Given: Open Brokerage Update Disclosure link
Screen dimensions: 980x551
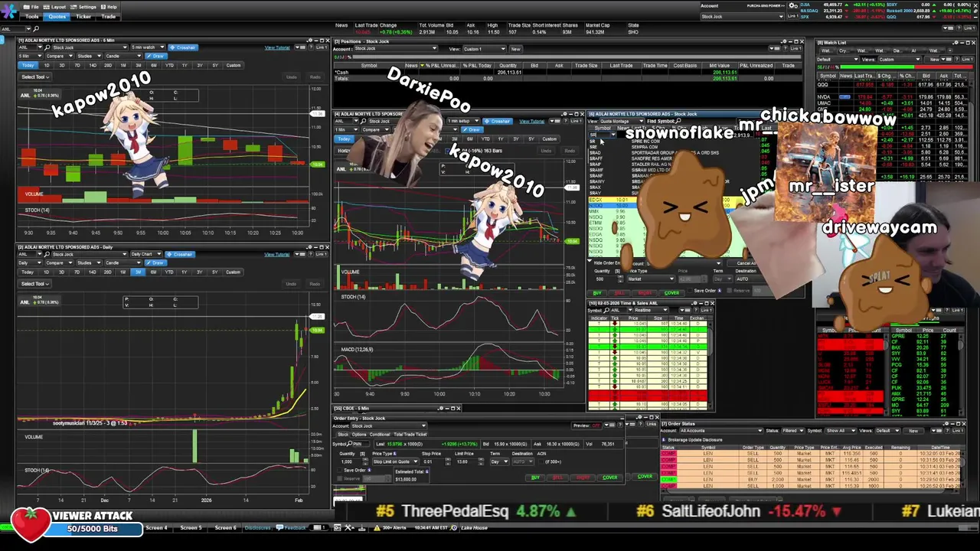Looking at the screenshot, I should (694, 440).
